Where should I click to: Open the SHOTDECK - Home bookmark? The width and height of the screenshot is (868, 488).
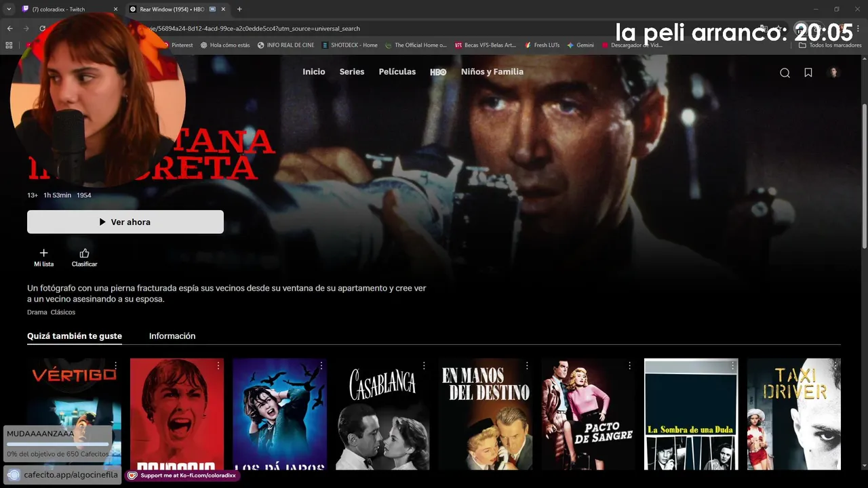[x=349, y=45]
